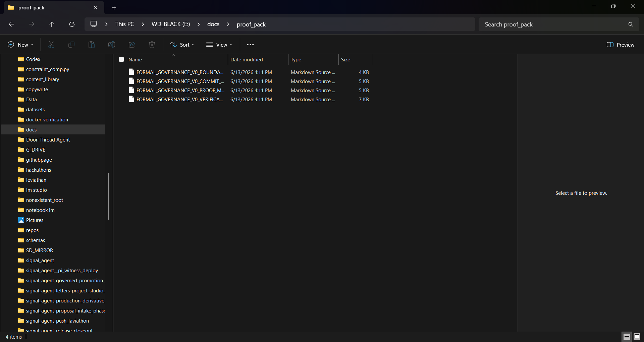Add a new tab with plus button
The width and height of the screenshot is (644, 342).
point(114,7)
